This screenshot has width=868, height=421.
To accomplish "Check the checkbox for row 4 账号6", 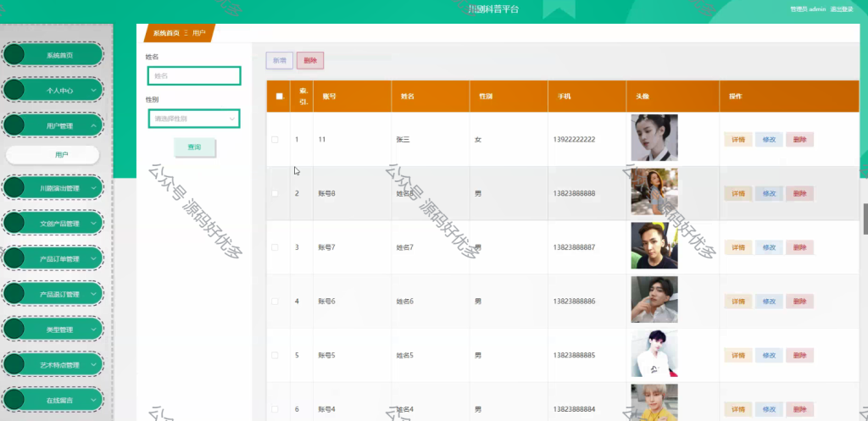I will pos(275,302).
